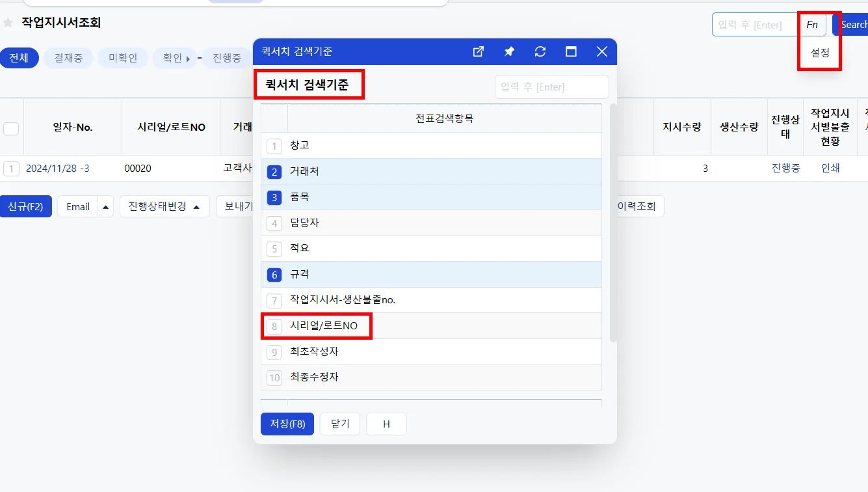Refresh the quick search dialog
Viewport: 868px width, 492px height.
540,51
